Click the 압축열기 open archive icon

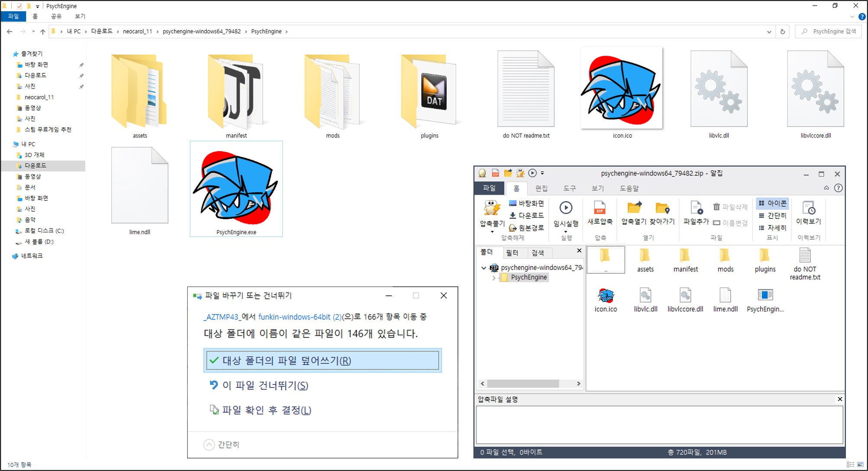(634, 208)
